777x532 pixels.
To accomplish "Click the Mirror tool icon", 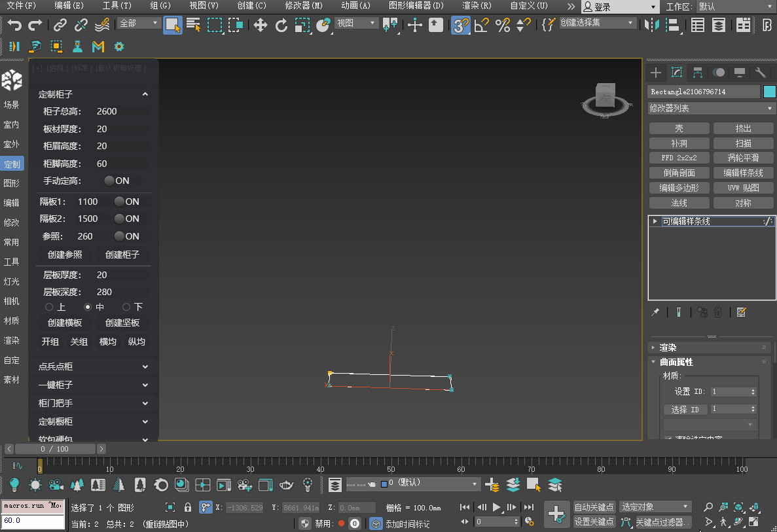I will click(x=652, y=25).
